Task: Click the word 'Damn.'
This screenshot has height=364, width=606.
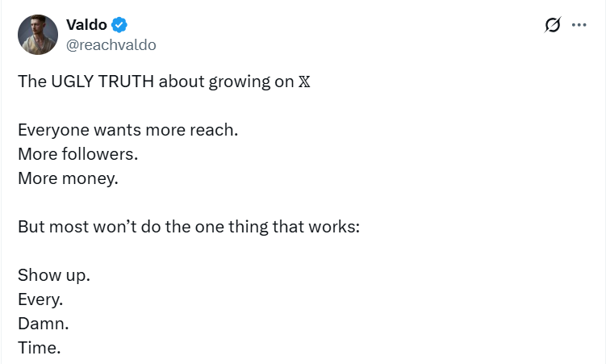Action: pos(43,323)
